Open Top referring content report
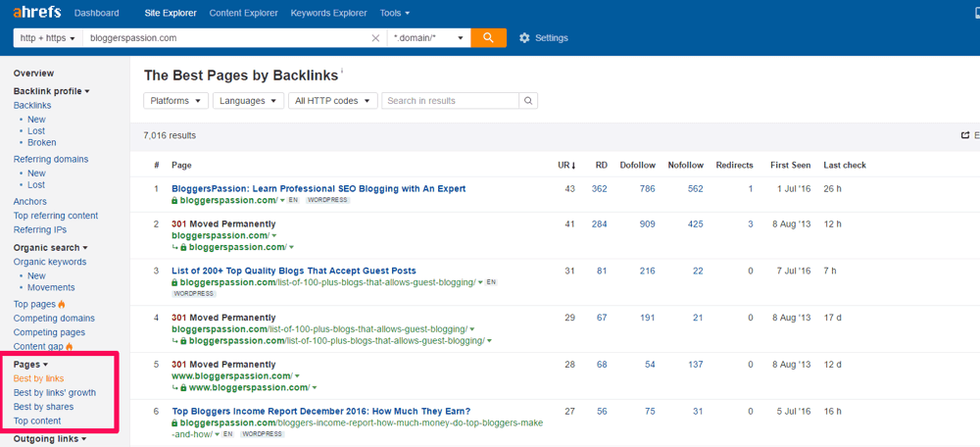 click(x=56, y=216)
